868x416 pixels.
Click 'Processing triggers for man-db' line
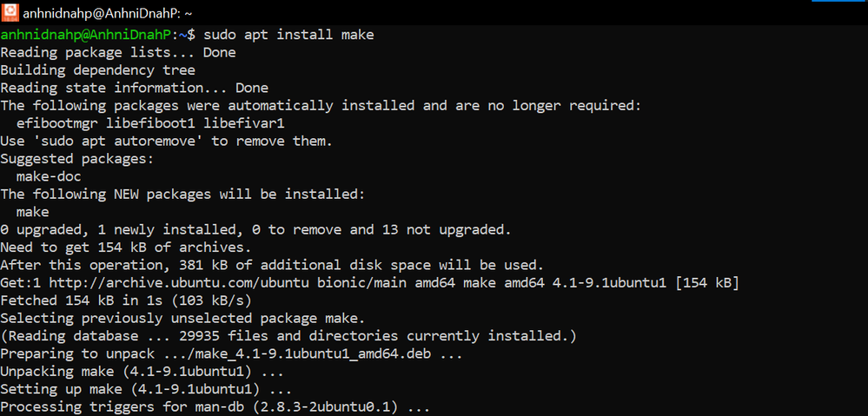pos(215,406)
